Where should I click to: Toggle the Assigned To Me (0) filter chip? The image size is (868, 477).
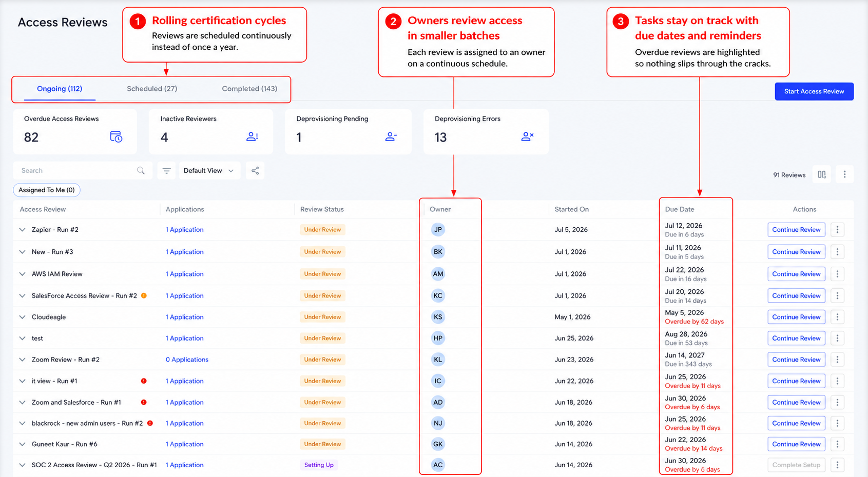click(47, 190)
